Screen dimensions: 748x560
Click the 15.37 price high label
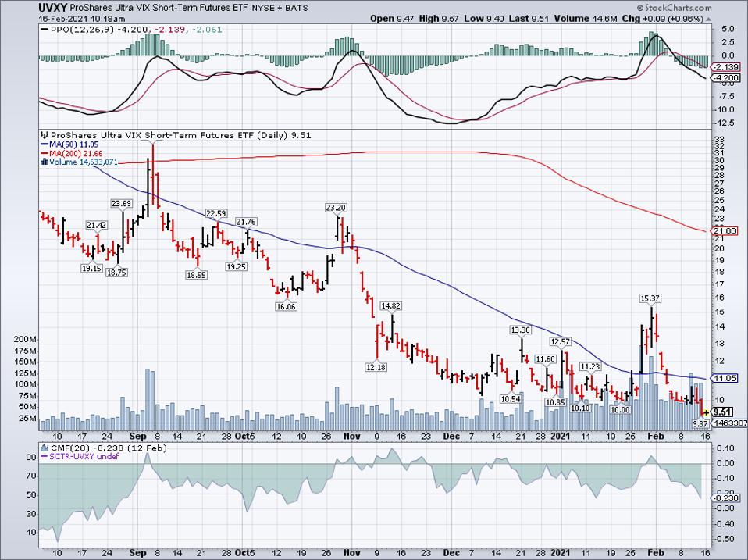coord(650,298)
